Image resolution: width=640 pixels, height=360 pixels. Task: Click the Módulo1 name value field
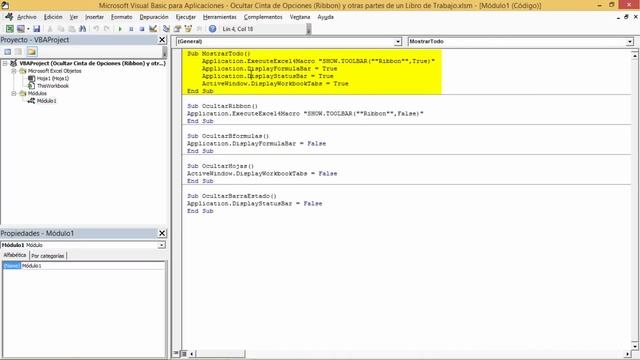coord(93,266)
